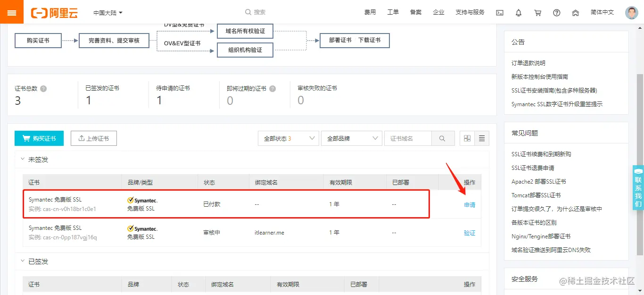Open 新版本控制台使用指南 link
The height and width of the screenshot is (295, 644).
pos(540,76)
